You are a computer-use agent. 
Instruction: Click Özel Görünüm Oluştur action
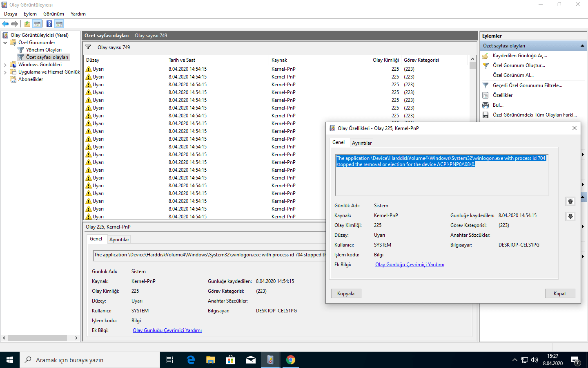pyautogui.click(x=519, y=65)
